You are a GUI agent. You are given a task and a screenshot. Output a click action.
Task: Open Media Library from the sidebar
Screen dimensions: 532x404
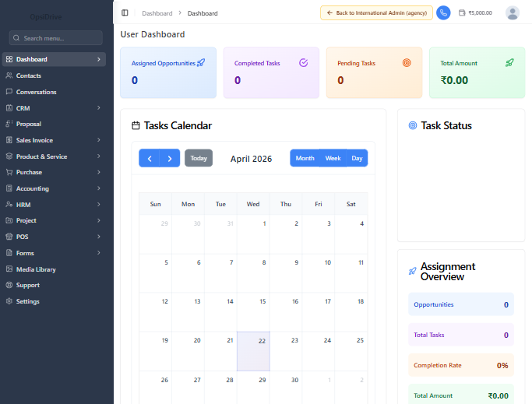pyautogui.click(x=54, y=269)
